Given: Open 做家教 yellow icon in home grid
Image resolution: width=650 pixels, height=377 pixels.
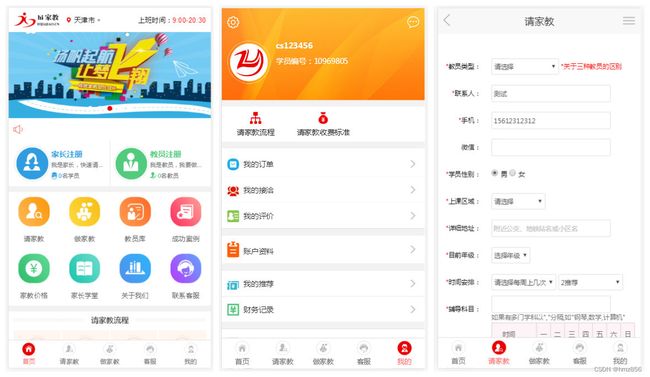Looking at the screenshot, I should [x=85, y=212].
